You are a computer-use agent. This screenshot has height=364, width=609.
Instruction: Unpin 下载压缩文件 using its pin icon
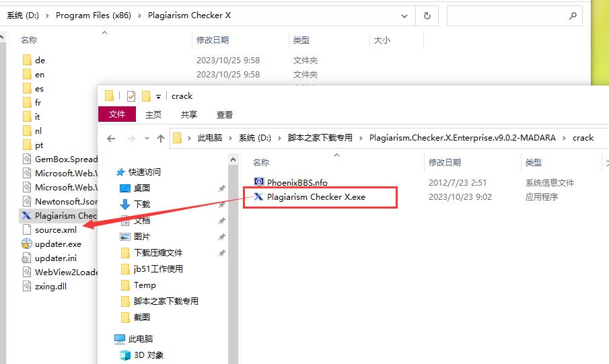[222, 253]
